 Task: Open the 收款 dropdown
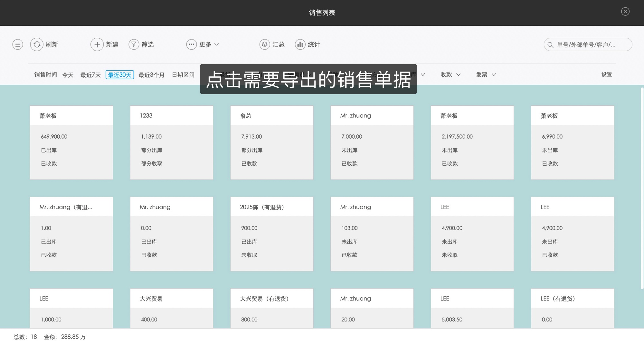[x=450, y=74]
